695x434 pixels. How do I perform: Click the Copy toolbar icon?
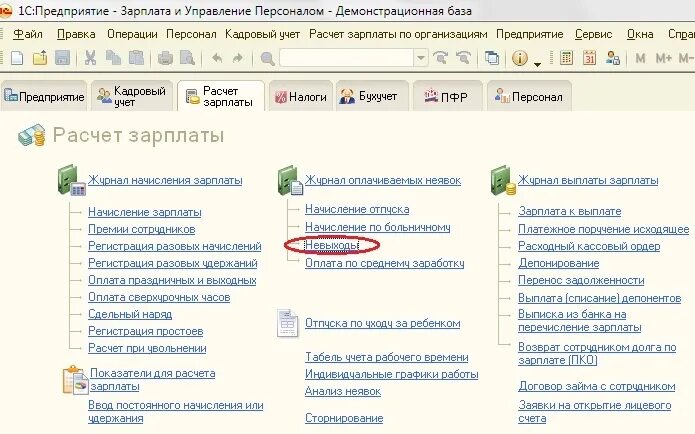(113, 58)
